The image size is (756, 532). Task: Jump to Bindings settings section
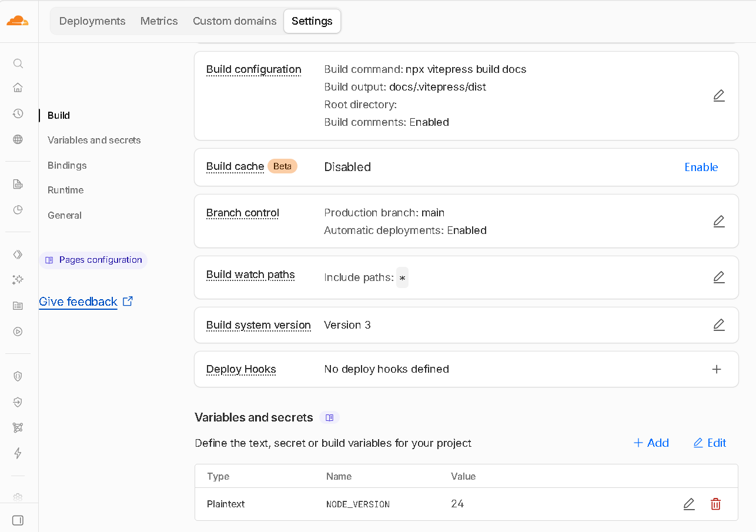tap(67, 165)
